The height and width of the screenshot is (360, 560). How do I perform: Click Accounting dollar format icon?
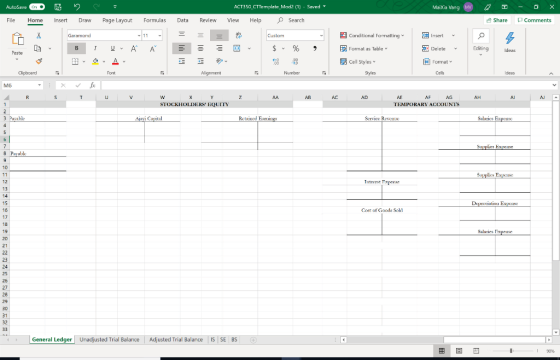[274, 48]
